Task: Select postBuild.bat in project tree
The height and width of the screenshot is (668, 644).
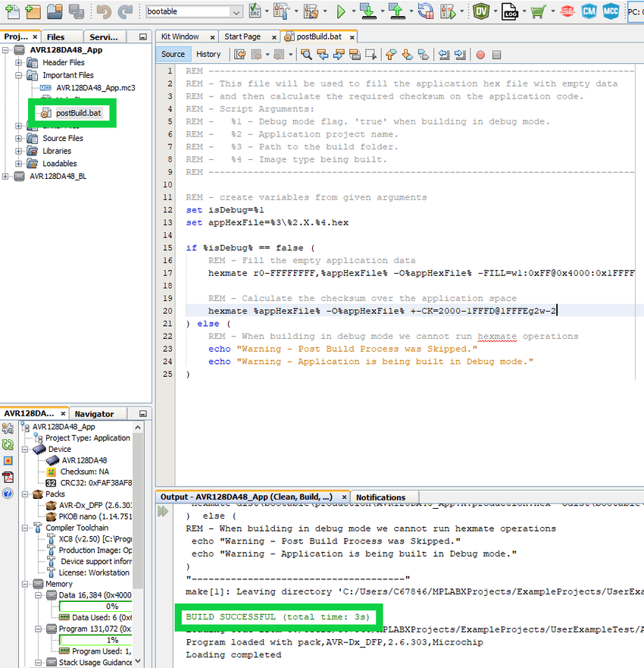Action: pyautogui.click(x=78, y=113)
